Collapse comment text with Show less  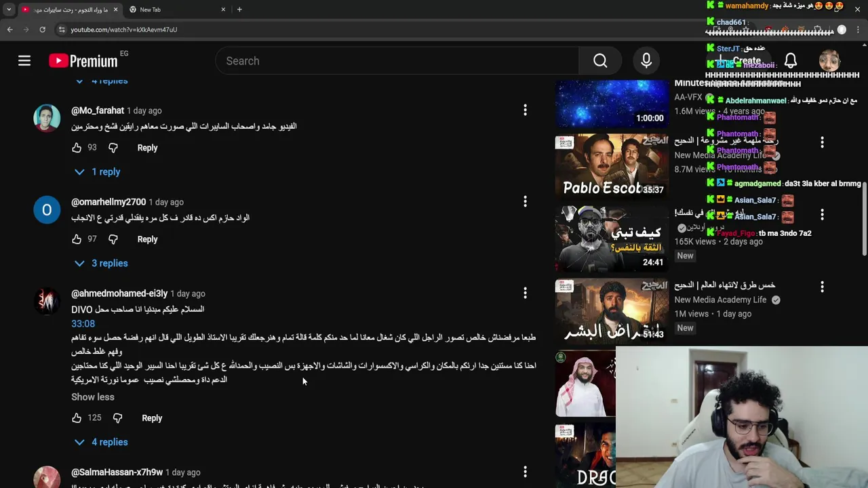(x=93, y=397)
